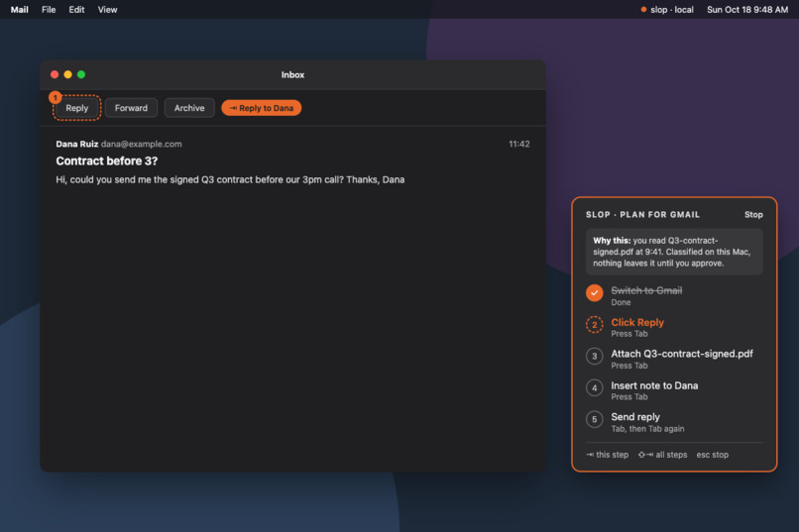Click the orange checkmark beside Switch to Gmail
This screenshot has width=799, height=532.
point(594,292)
